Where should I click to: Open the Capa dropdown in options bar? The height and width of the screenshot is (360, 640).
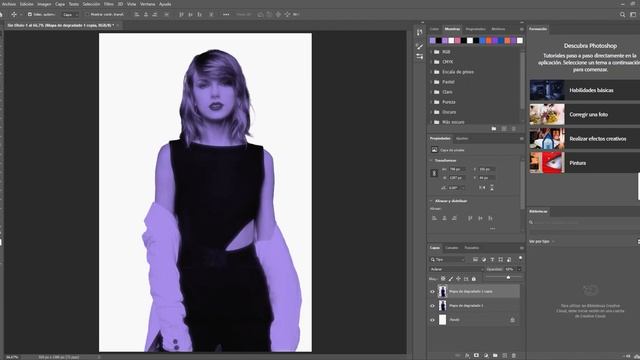(70, 14)
